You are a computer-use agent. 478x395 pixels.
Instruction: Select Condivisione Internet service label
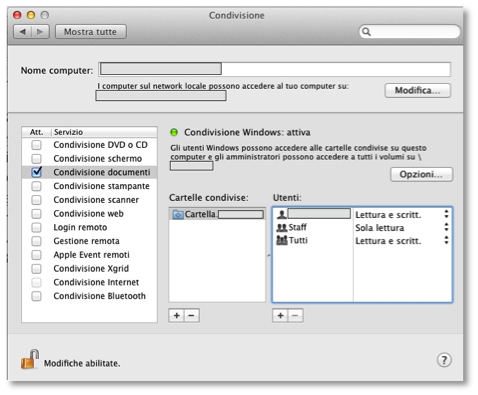point(96,282)
